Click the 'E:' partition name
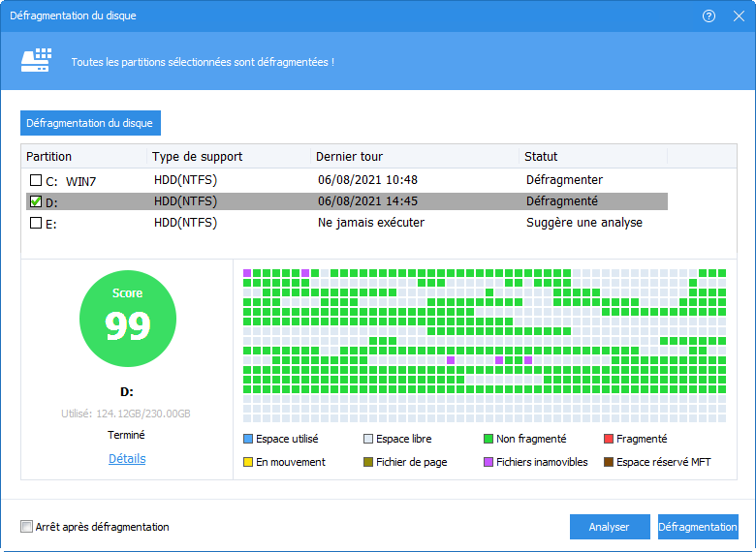 (51, 225)
